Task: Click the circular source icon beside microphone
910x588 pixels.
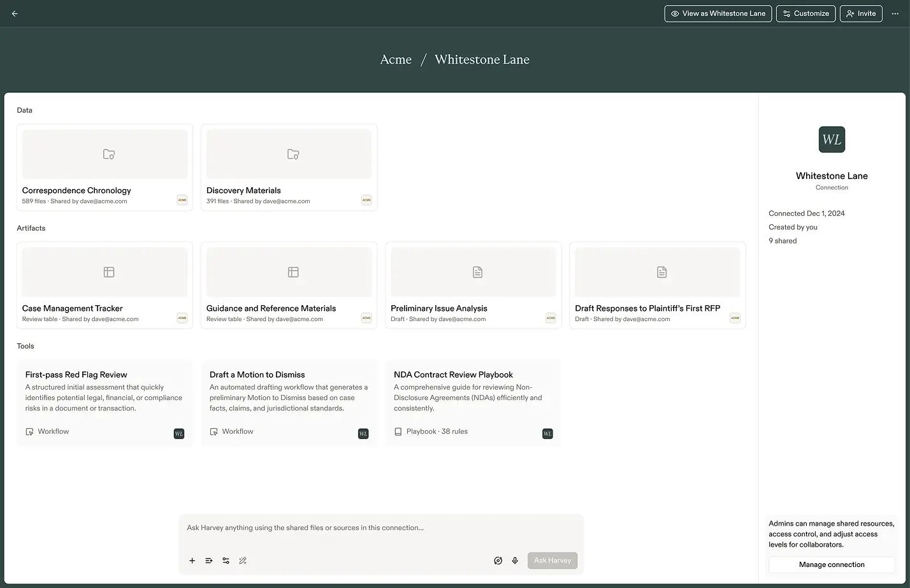Action: click(x=498, y=561)
